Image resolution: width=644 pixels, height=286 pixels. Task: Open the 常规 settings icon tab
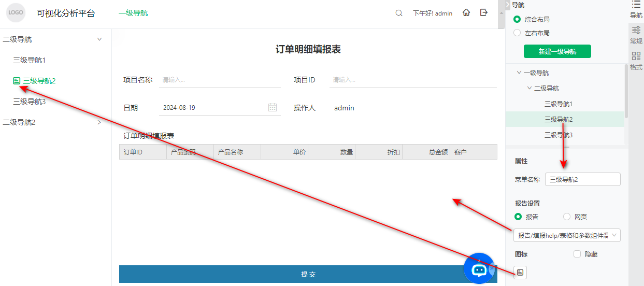click(x=636, y=35)
